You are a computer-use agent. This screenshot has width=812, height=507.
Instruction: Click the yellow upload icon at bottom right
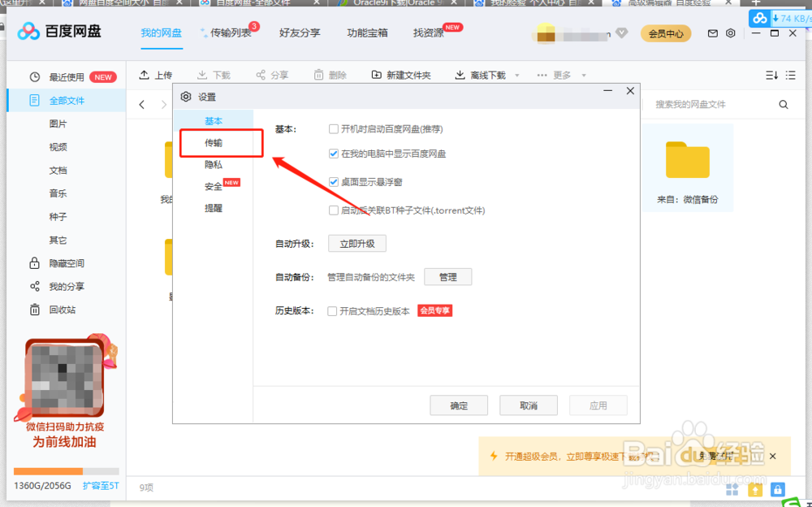755,489
